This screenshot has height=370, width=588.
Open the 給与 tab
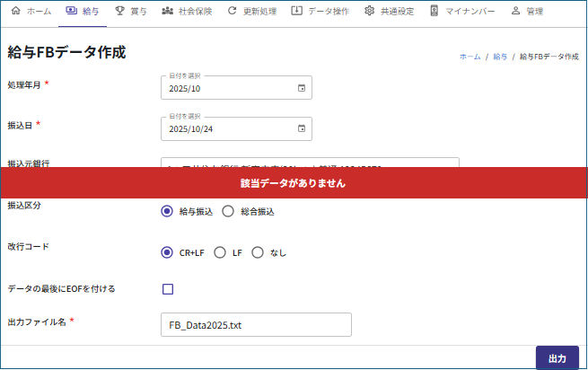(x=83, y=12)
